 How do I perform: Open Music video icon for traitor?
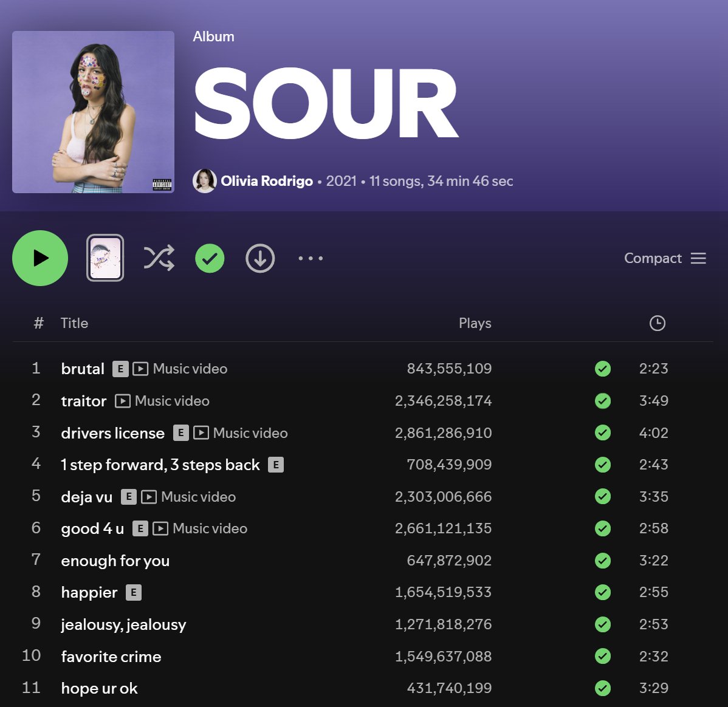(x=123, y=401)
